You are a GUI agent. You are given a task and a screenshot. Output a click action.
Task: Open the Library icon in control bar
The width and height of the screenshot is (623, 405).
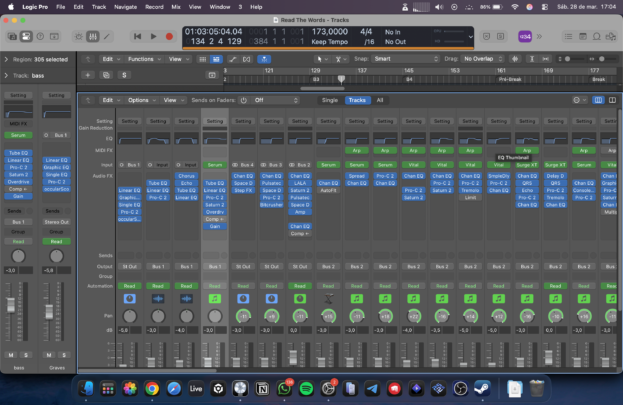14,37
